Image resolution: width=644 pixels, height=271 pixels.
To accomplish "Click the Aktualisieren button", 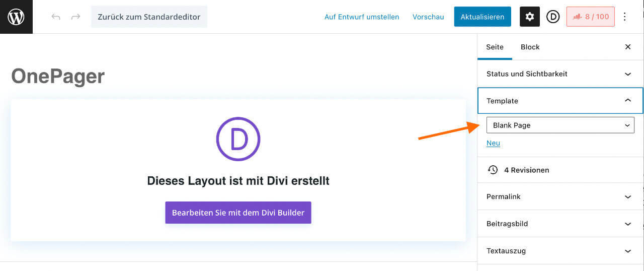I will click(482, 17).
